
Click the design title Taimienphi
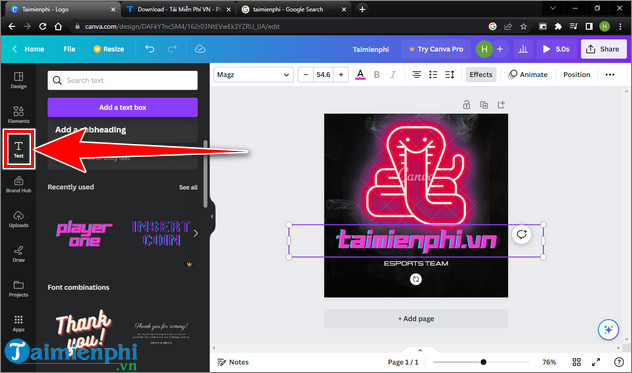click(x=371, y=49)
